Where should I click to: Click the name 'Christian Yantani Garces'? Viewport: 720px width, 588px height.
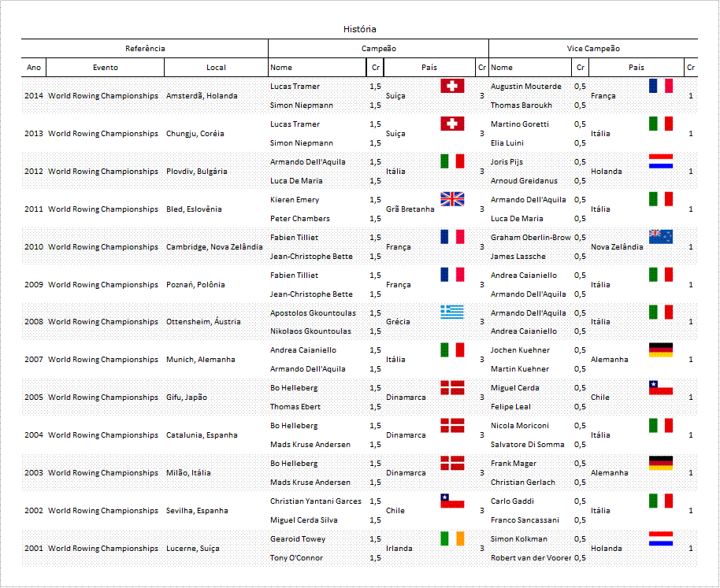pyautogui.click(x=315, y=501)
